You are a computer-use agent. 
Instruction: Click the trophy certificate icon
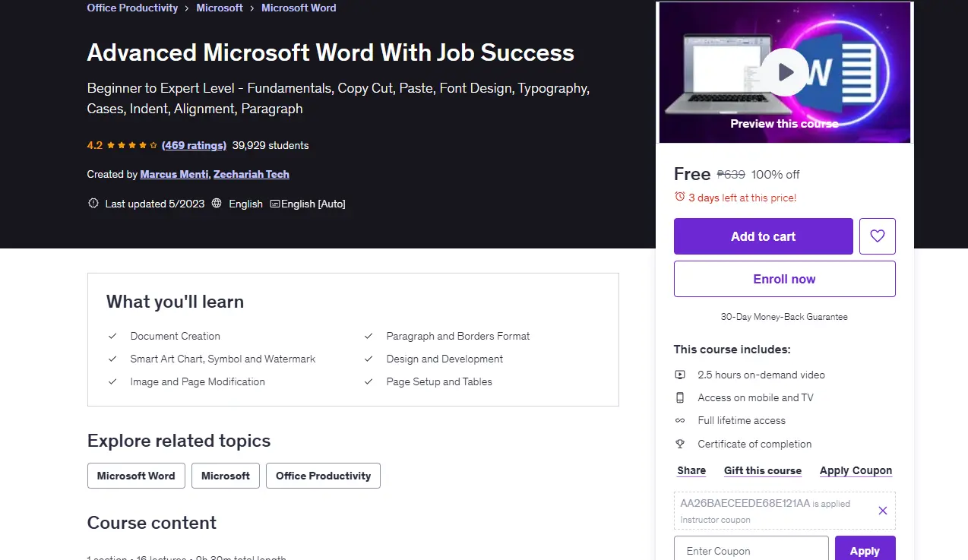(680, 444)
